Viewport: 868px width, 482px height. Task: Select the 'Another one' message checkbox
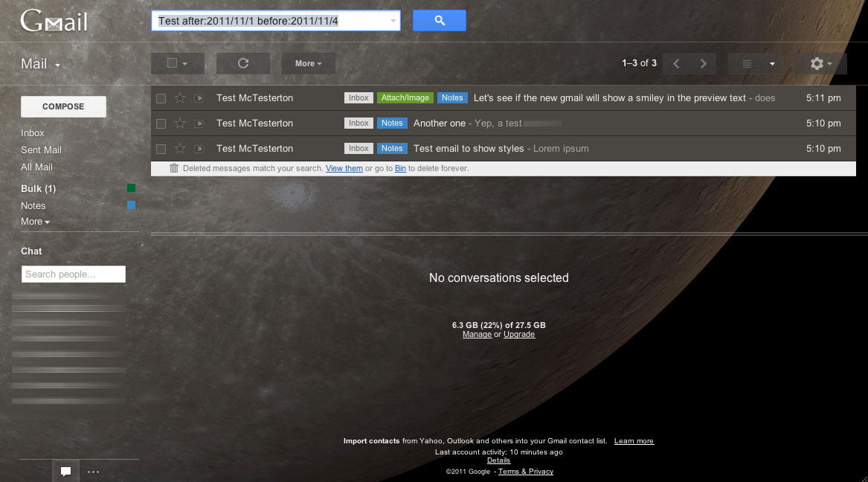coord(161,124)
